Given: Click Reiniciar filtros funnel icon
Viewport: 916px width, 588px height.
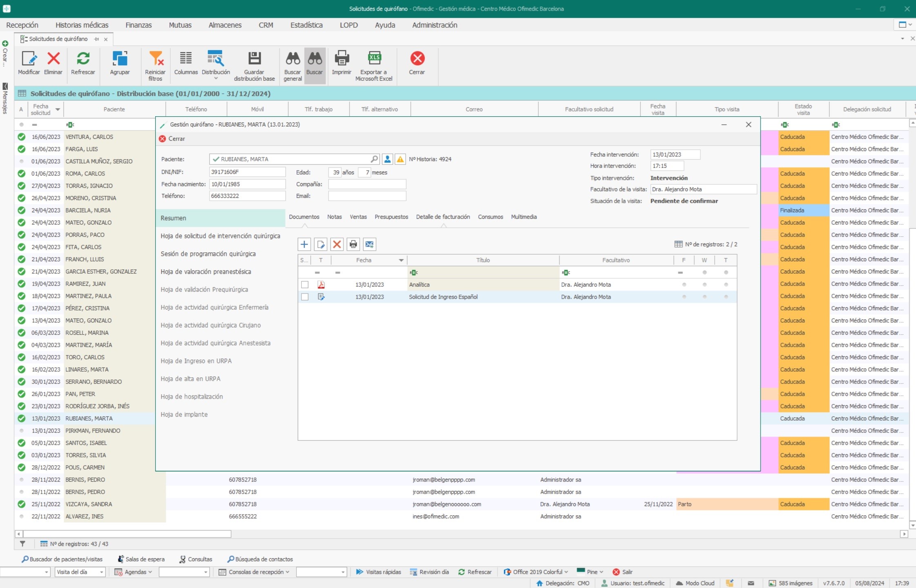Looking at the screenshot, I should point(156,59).
